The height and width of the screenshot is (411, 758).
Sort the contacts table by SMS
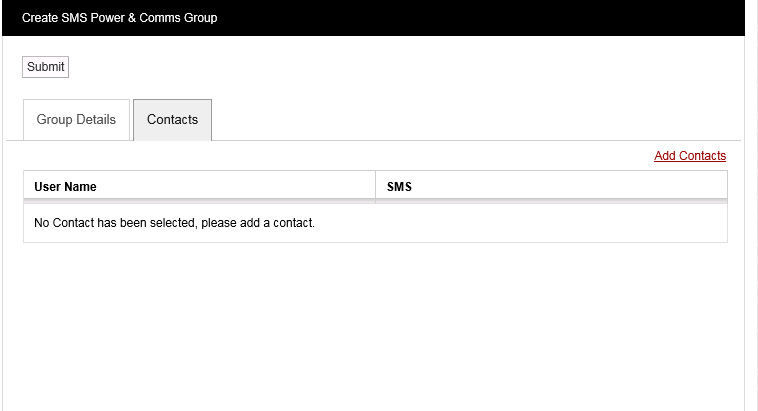point(399,187)
